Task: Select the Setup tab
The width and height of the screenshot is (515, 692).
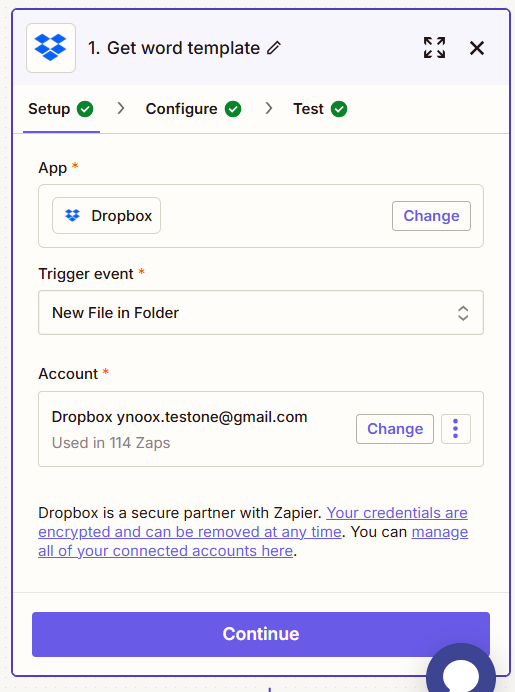Action: pos(61,109)
